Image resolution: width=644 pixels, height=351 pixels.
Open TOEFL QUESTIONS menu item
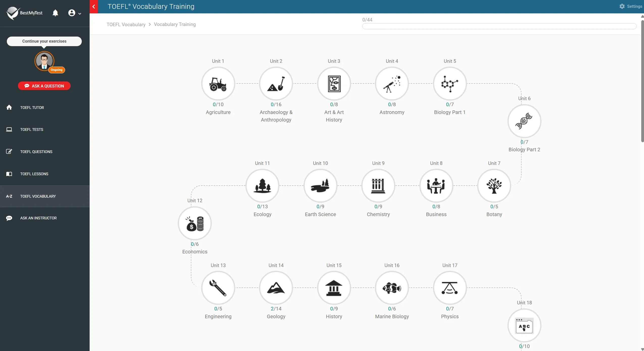point(45,152)
